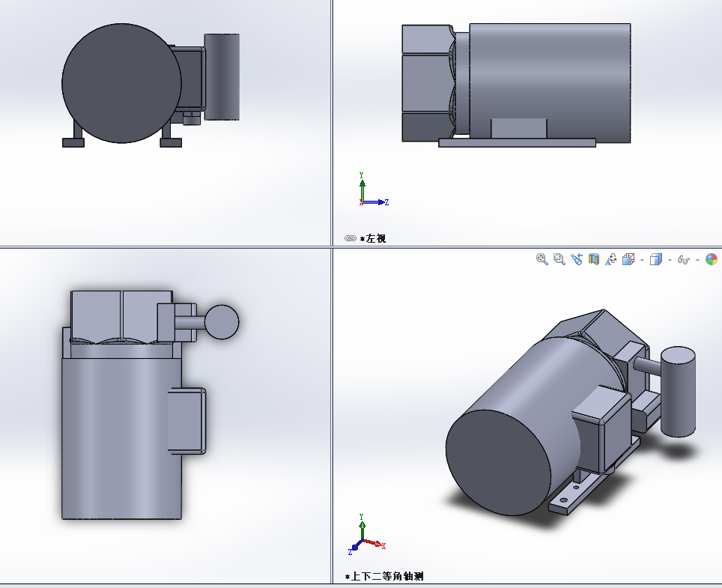
Task: Click the Hide/Show Items glasses icon
Action: pos(683,260)
